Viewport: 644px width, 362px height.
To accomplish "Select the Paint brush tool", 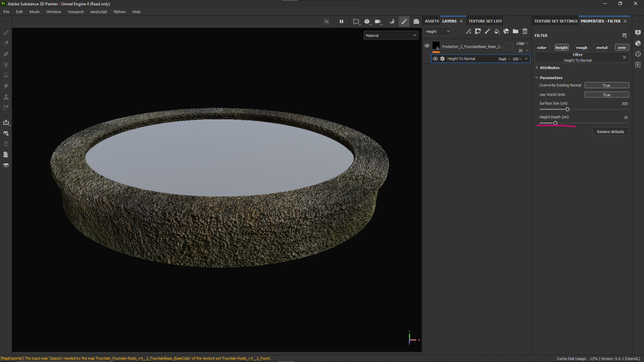I will click(x=6, y=32).
